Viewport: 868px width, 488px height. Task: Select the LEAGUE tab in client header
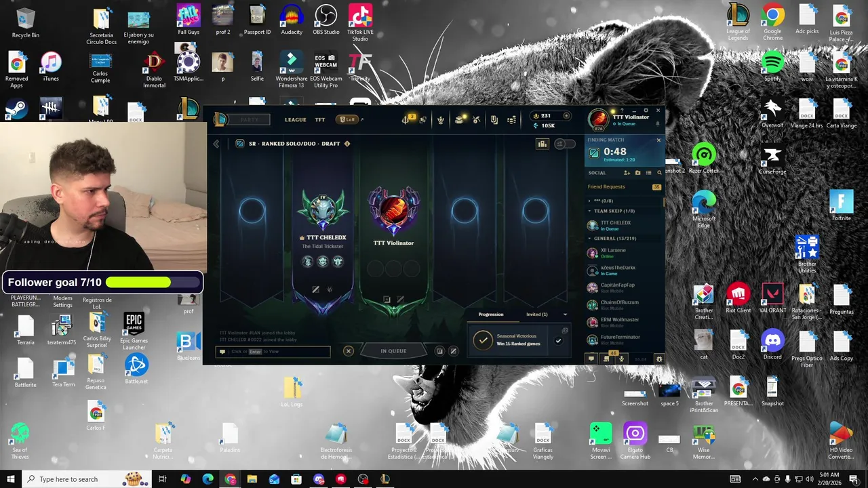tap(295, 120)
